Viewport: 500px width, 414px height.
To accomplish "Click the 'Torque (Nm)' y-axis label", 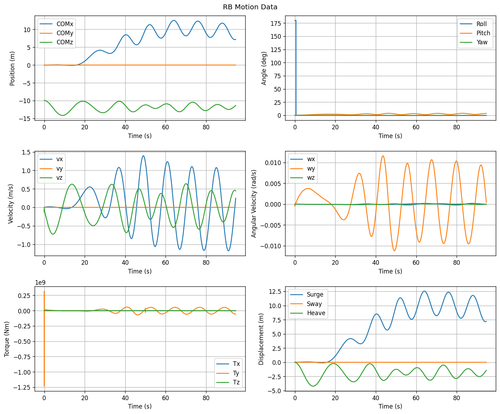I will point(7,339).
